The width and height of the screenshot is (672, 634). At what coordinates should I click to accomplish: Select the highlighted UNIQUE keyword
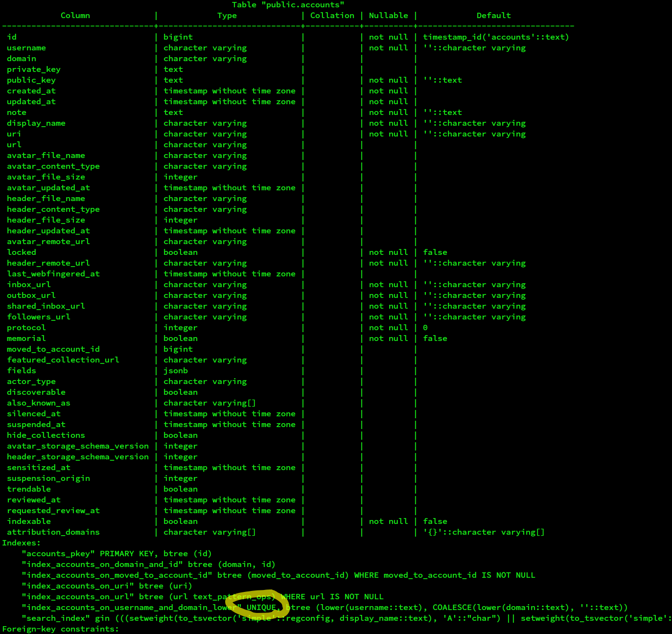pyautogui.click(x=262, y=607)
